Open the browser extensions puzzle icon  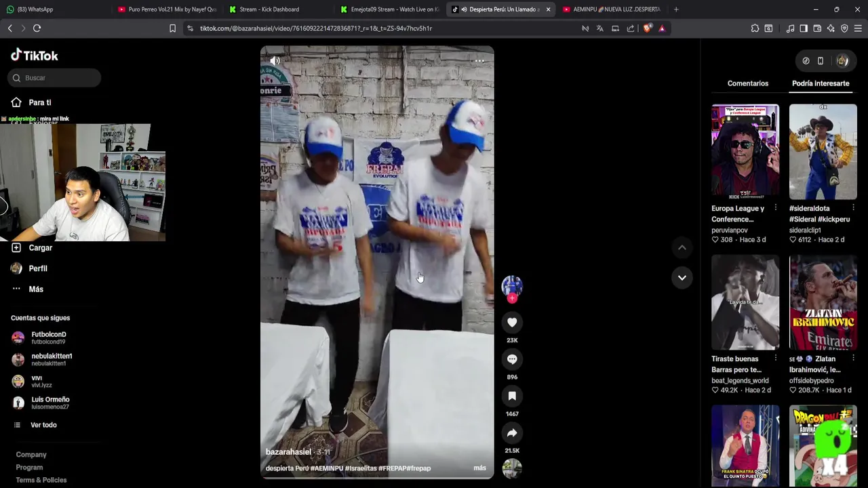[755, 28]
